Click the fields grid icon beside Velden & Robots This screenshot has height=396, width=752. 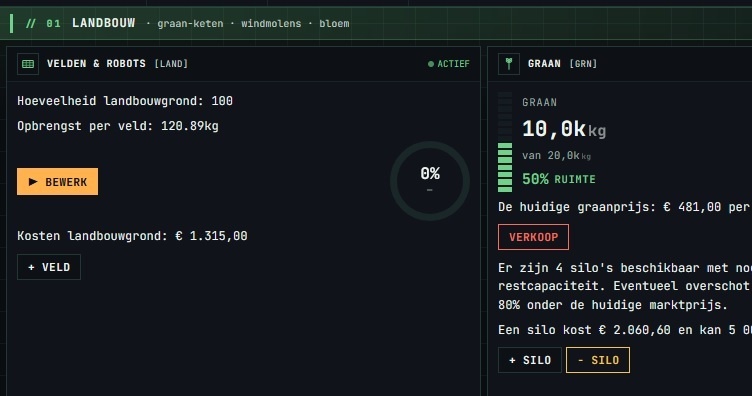pyautogui.click(x=28, y=64)
